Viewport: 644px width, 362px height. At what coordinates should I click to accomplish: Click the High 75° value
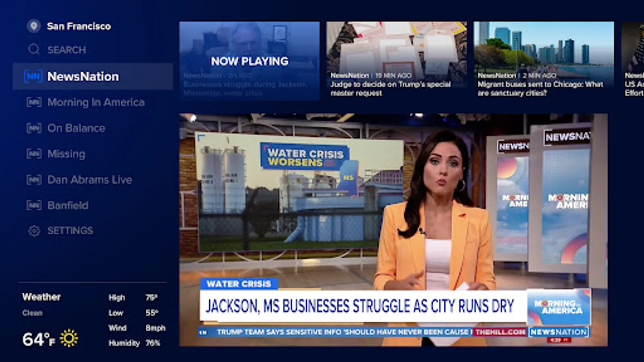point(151,298)
